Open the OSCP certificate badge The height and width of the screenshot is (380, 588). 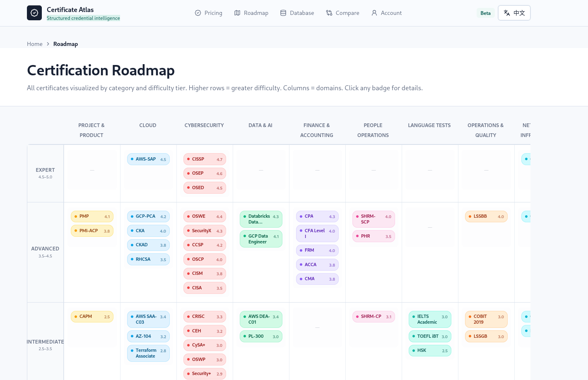tap(205, 260)
